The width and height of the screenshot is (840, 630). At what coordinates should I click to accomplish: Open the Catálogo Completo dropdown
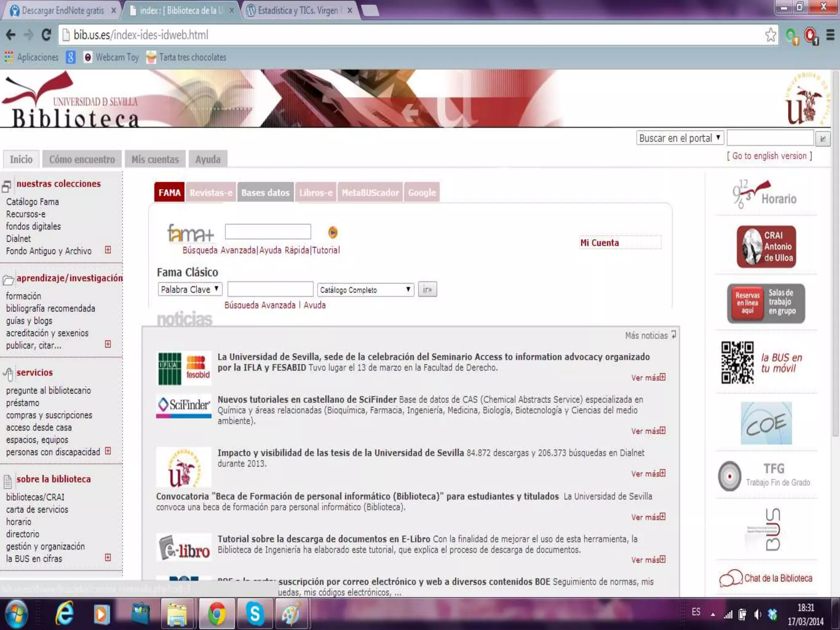365,290
